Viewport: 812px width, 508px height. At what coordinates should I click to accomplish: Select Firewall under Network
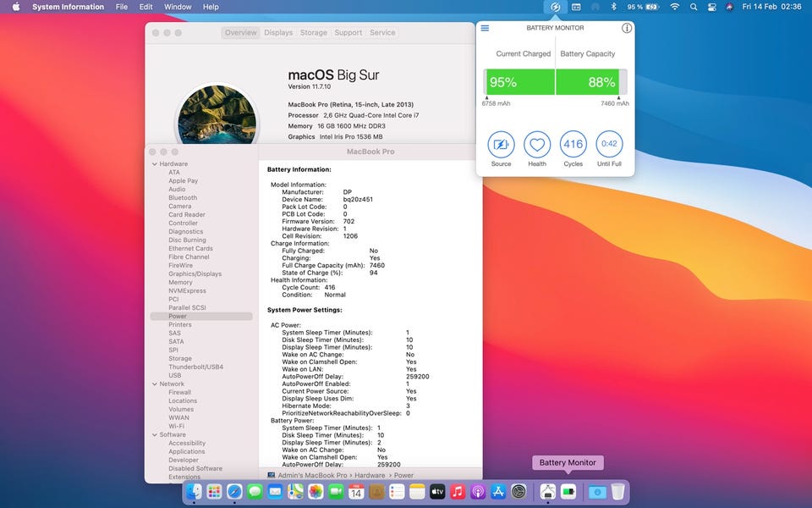tap(179, 392)
